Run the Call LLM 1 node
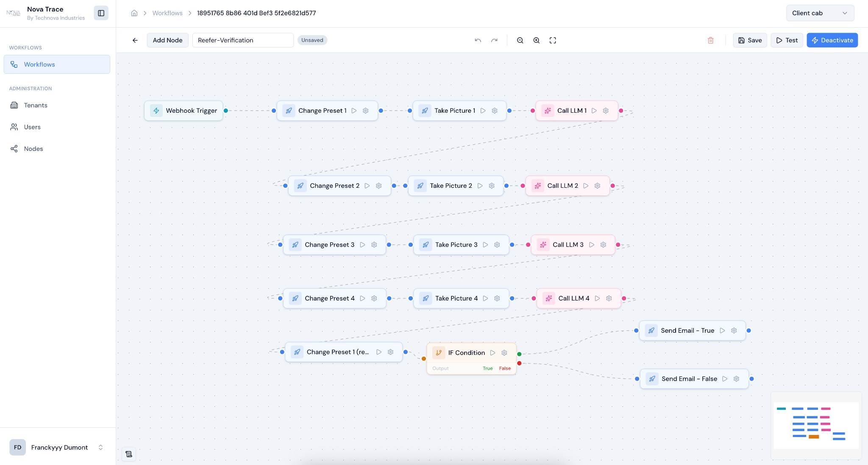The image size is (868, 465). pos(595,111)
